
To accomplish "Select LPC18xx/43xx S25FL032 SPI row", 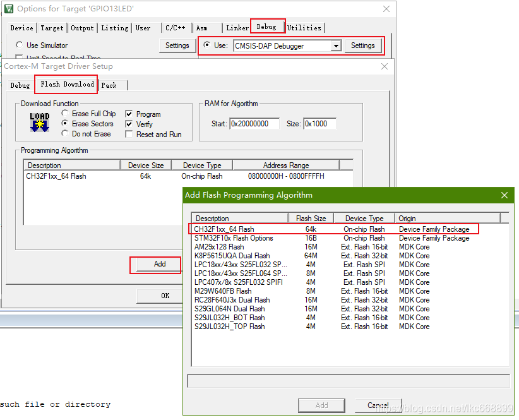I will [x=350, y=265].
